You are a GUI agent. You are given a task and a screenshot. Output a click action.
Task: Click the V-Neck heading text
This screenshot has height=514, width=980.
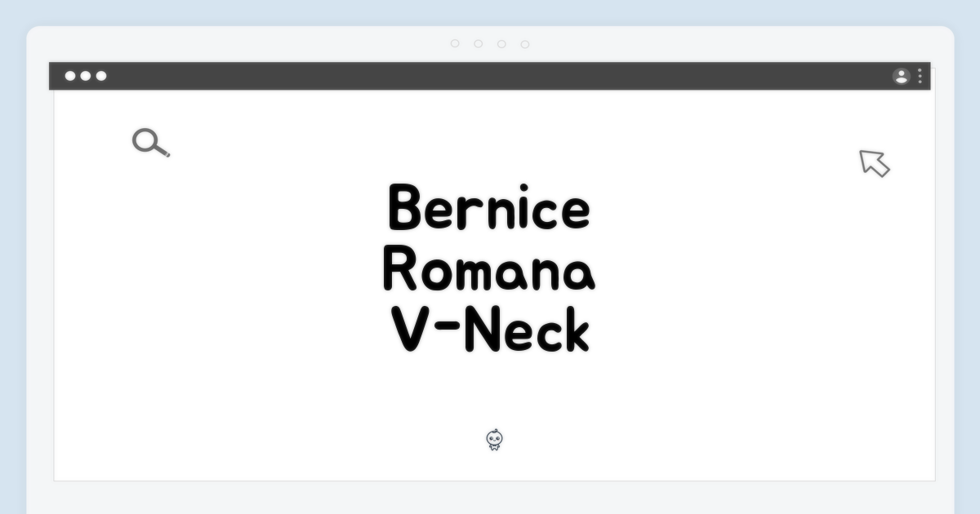[x=489, y=331]
